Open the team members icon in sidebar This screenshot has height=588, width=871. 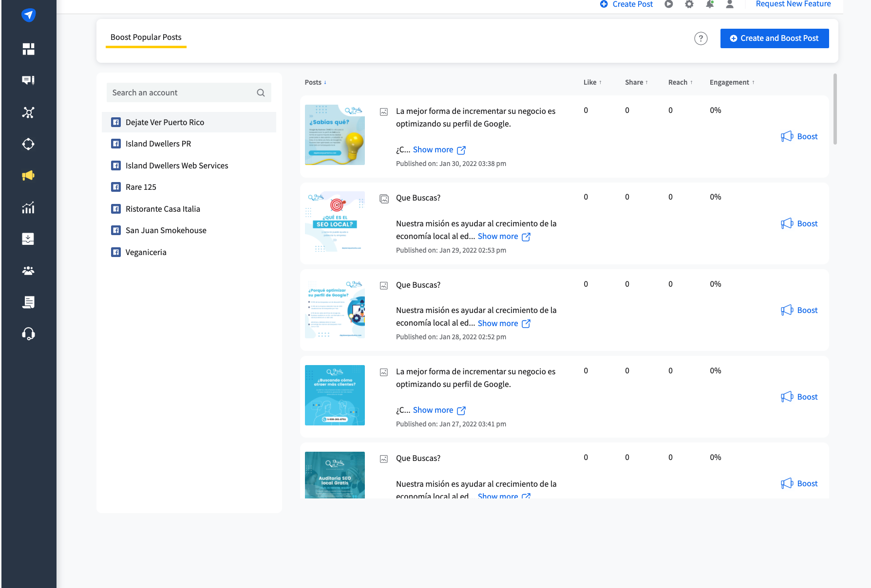(28, 271)
